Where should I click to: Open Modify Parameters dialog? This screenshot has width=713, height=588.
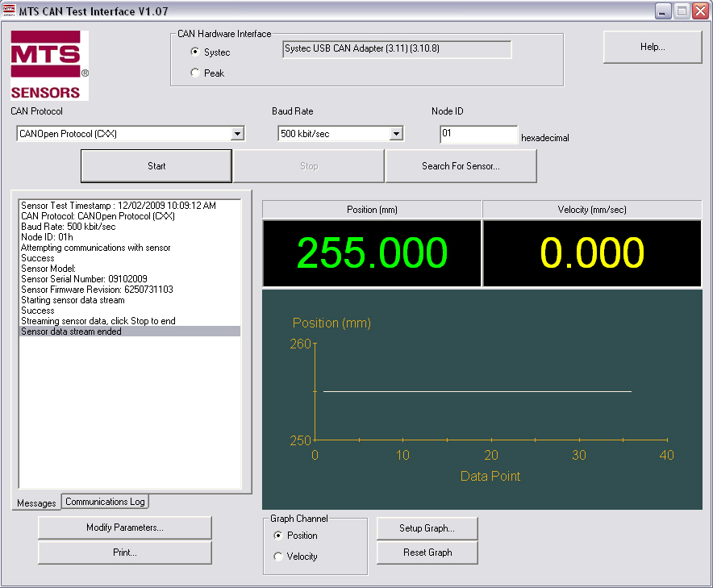[125, 528]
